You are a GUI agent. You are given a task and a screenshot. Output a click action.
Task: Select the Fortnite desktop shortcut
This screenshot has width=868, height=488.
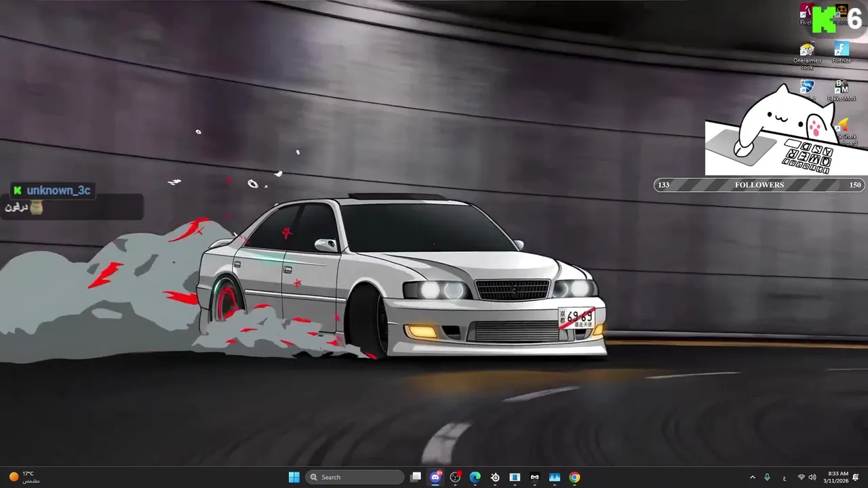point(842,53)
